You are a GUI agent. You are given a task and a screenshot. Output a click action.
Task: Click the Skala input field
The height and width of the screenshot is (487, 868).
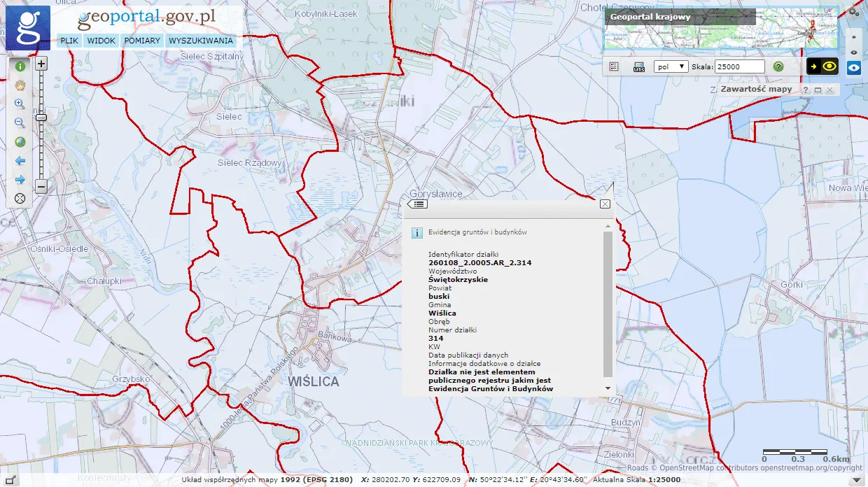(739, 66)
